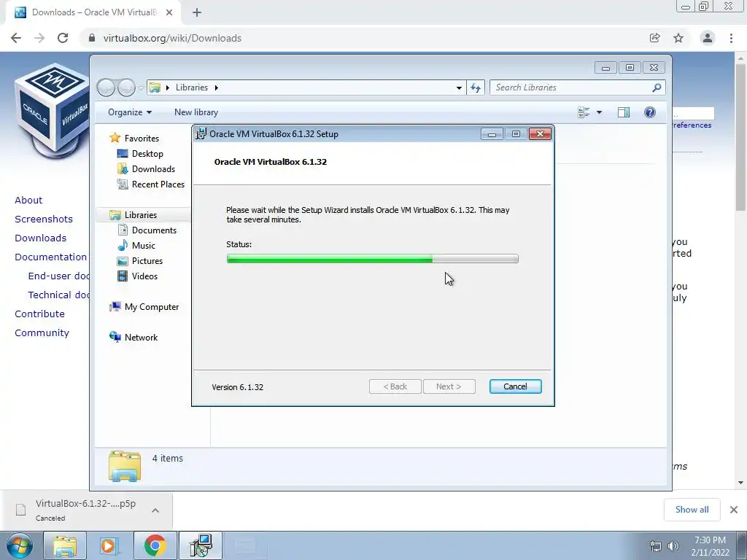
Task: Click the share page icon in Chrome
Action: (654, 38)
